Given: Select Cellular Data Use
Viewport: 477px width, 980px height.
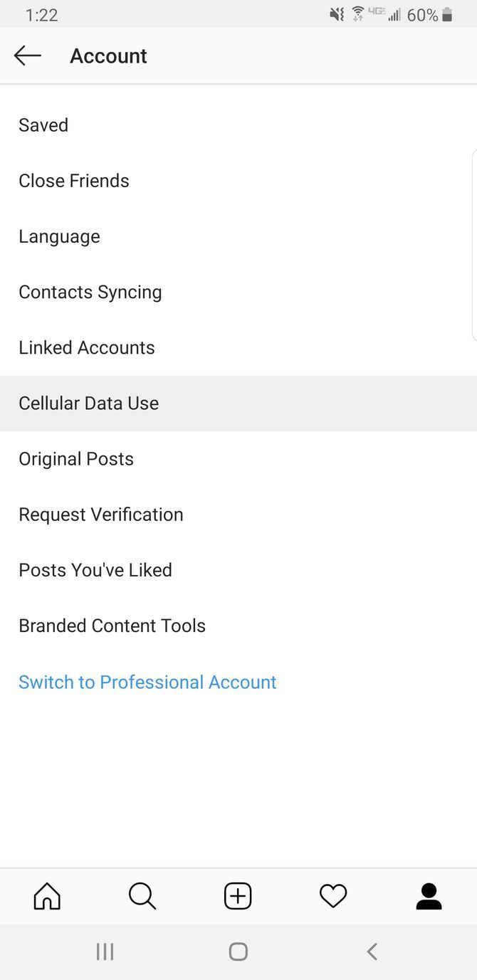Looking at the screenshot, I should point(88,403).
